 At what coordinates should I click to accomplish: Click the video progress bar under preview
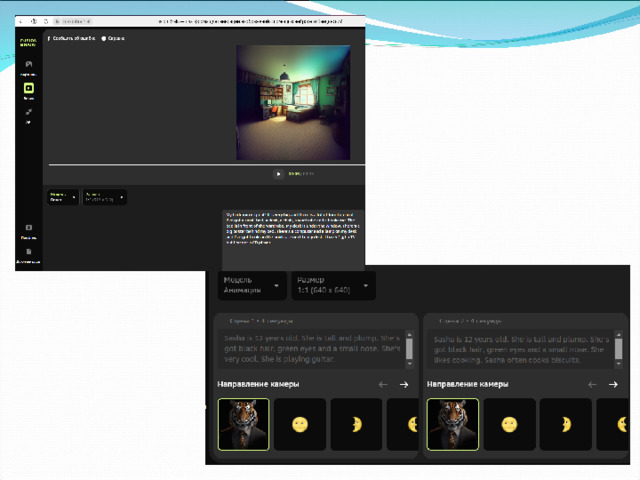click(x=207, y=165)
